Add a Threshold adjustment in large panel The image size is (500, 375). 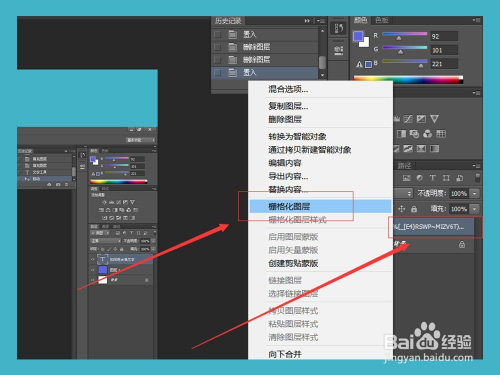click(408, 149)
